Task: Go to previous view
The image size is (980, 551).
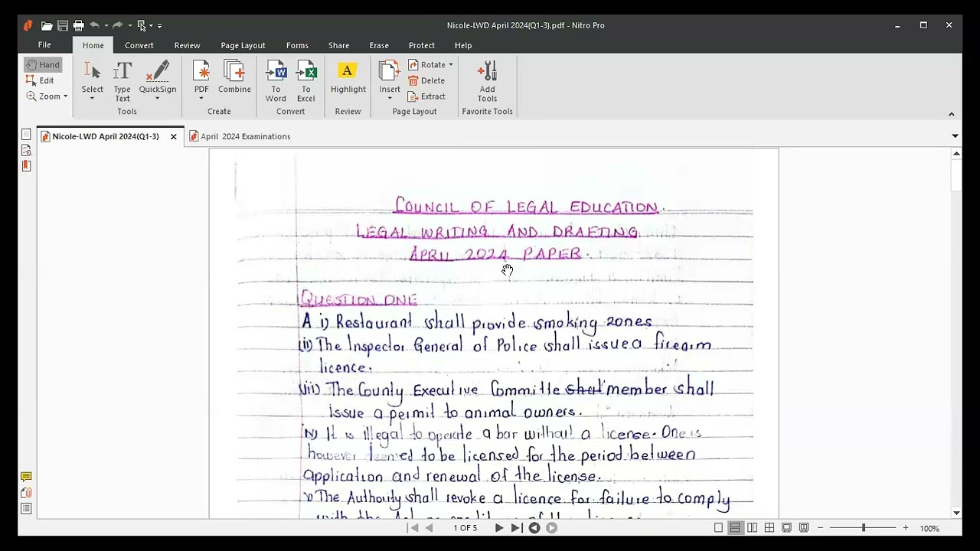Action: click(534, 528)
